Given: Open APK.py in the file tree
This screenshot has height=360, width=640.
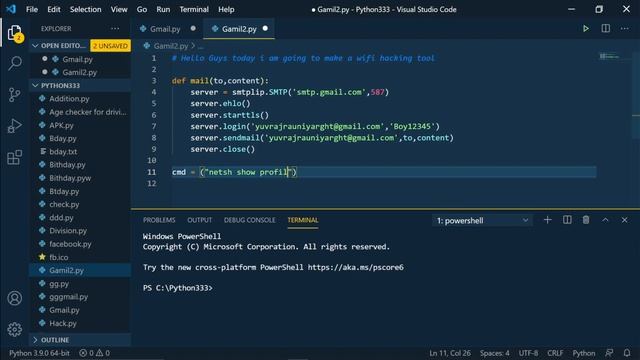Looking at the screenshot, I should tap(80, 125).
